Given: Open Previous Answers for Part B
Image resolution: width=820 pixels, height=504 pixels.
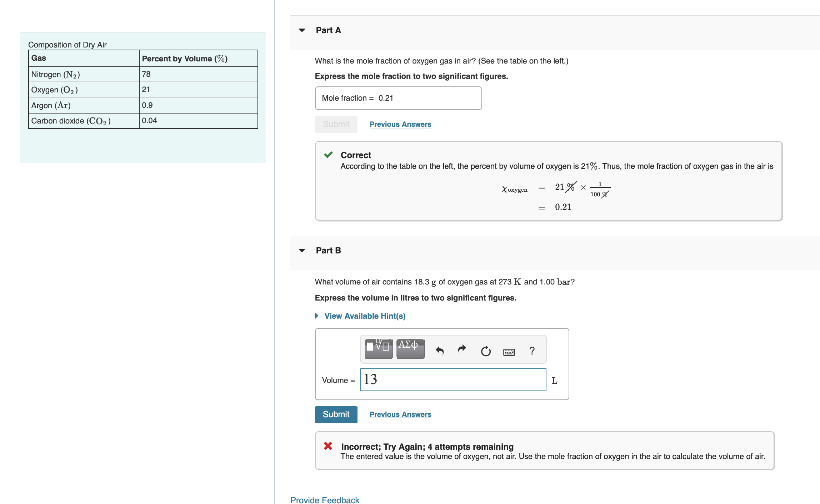Looking at the screenshot, I should 400,414.
